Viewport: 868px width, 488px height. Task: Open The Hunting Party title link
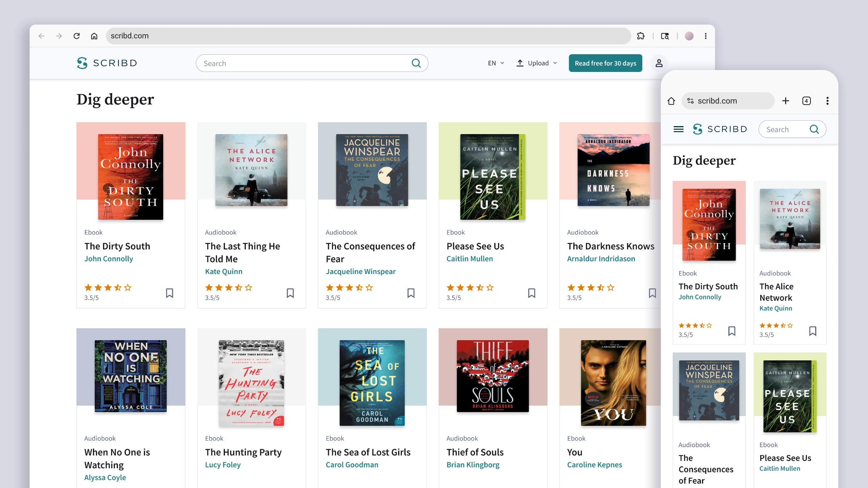(243, 452)
